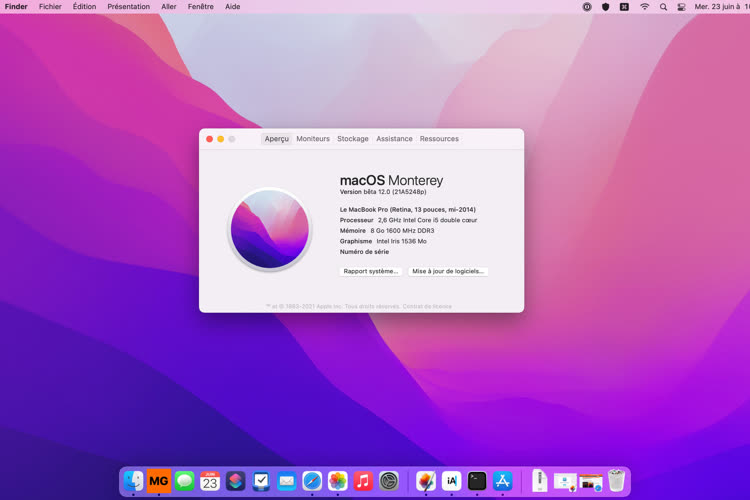Open Wi-Fi status menu
This screenshot has width=750, height=500.
(644, 7)
